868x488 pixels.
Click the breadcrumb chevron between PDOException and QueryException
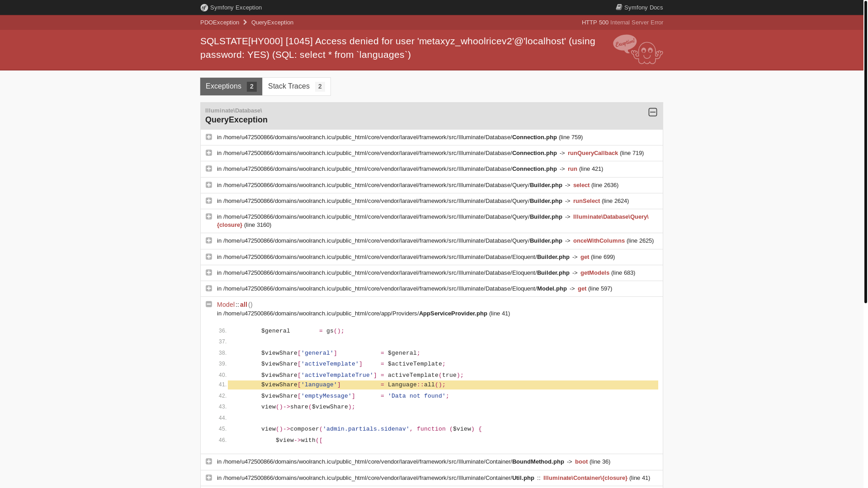click(245, 22)
